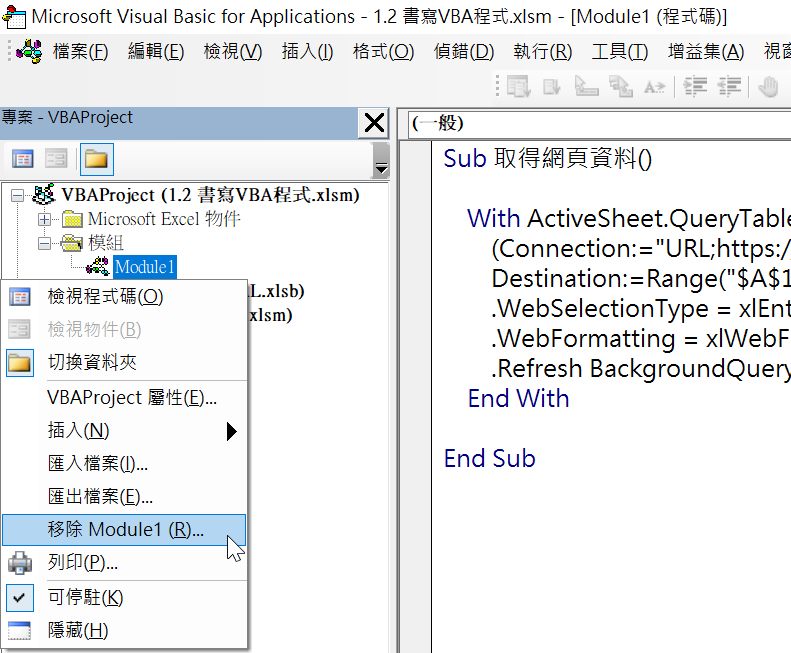Click the application icon in title bar
Screen dimensions: 791x653
pos(14,17)
